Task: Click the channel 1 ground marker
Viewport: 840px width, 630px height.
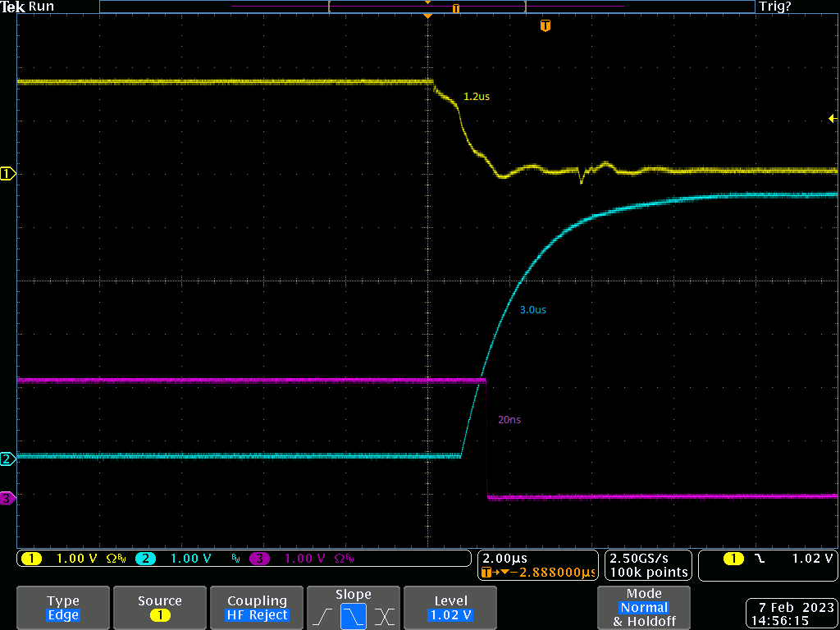Action: point(7,173)
